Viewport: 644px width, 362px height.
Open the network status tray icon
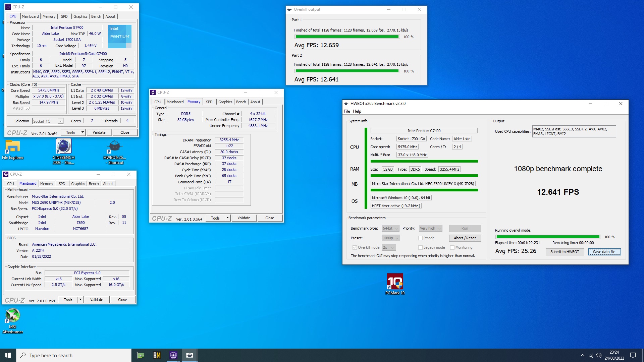(591, 355)
